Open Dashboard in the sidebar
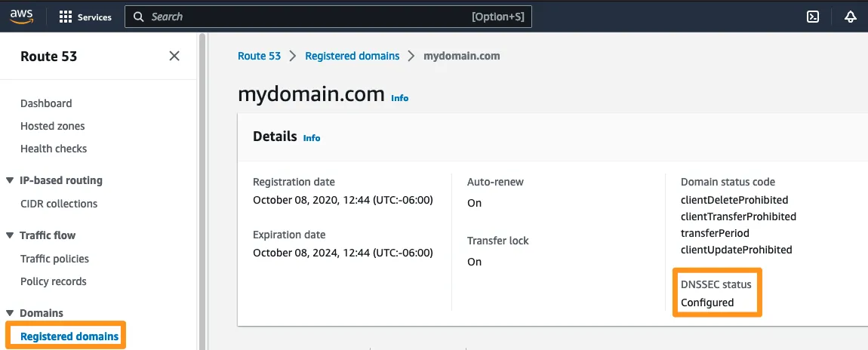Image resolution: width=868 pixels, height=350 pixels. (x=46, y=103)
